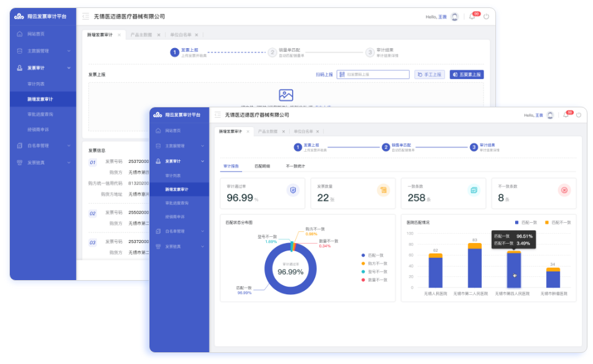Select 产品主数据 tab in back window
The height and width of the screenshot is (364, 593).
coord(141,35)
